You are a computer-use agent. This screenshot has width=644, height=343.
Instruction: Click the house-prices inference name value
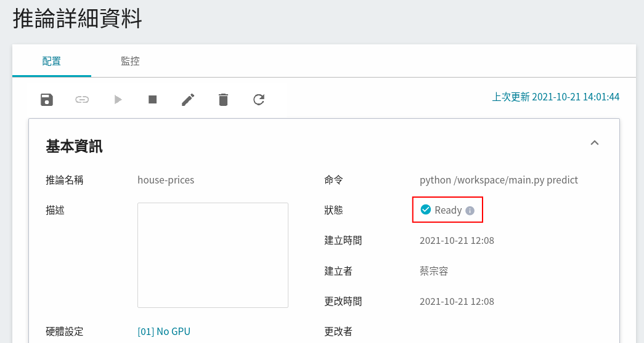click(x=166, y=180)
